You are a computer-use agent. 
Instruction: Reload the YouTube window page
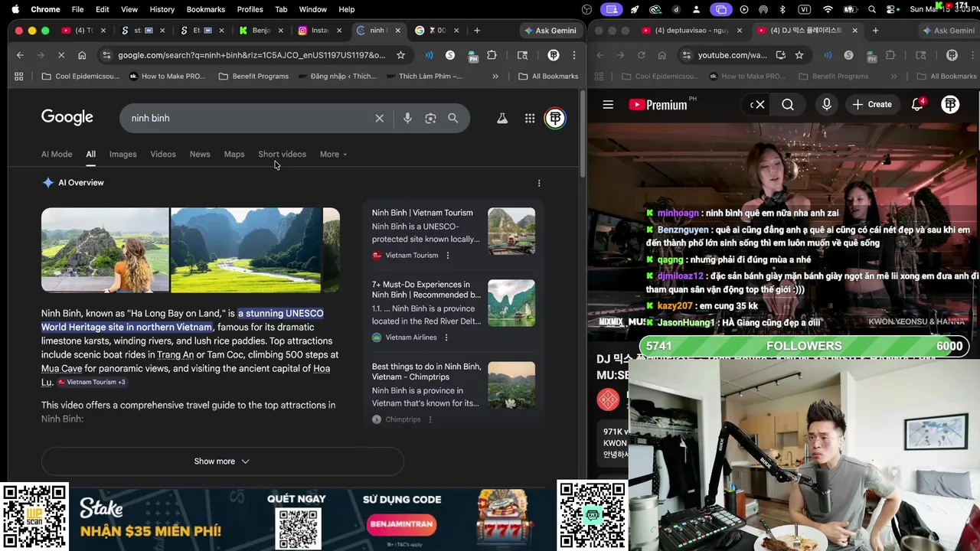tap(641, 55)
